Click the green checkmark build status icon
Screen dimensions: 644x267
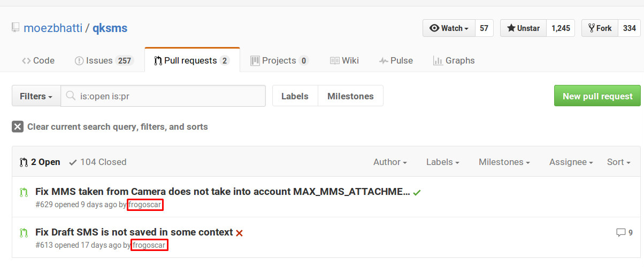point(417,192)
